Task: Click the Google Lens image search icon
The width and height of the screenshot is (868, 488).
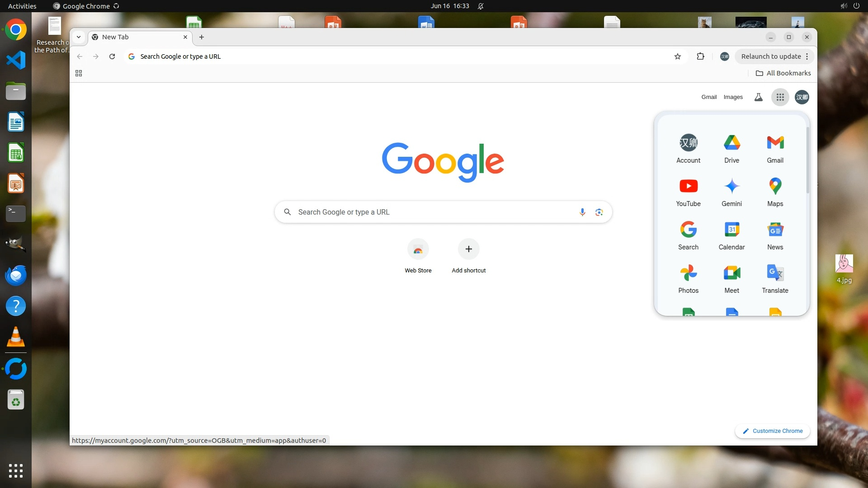Action: click(599, 212)
